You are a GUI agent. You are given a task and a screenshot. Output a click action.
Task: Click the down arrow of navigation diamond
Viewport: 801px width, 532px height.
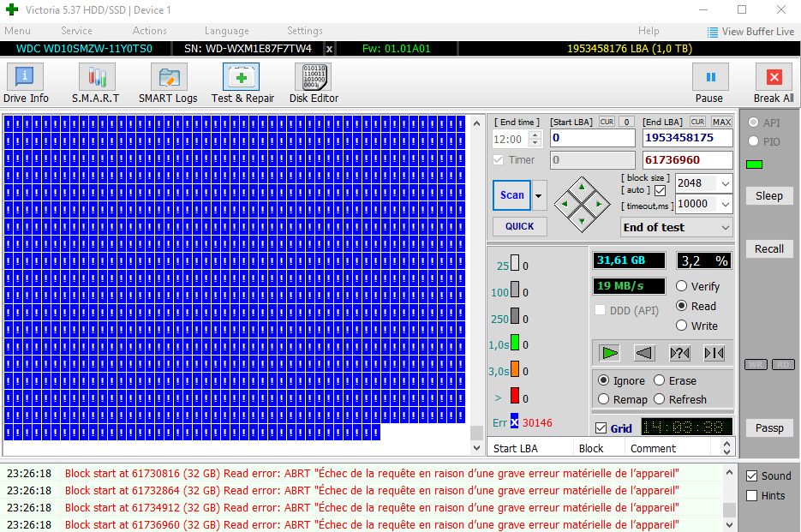(582, 221)
